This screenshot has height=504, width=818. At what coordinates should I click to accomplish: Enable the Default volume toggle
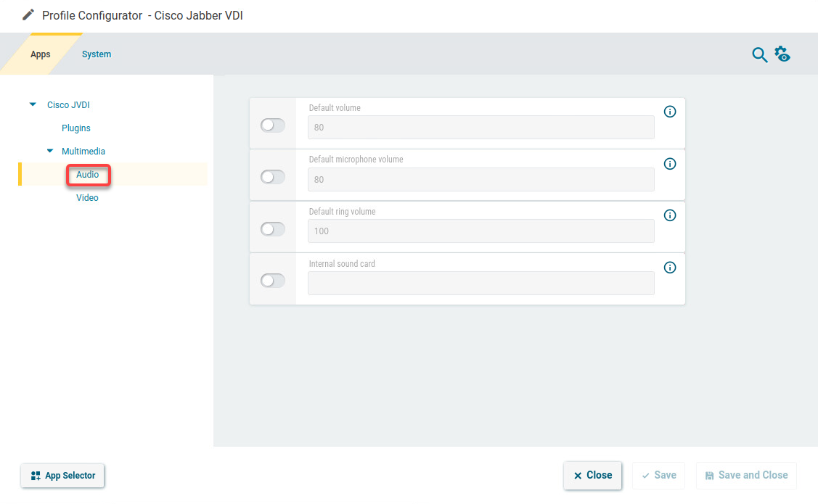coord(272,125)
